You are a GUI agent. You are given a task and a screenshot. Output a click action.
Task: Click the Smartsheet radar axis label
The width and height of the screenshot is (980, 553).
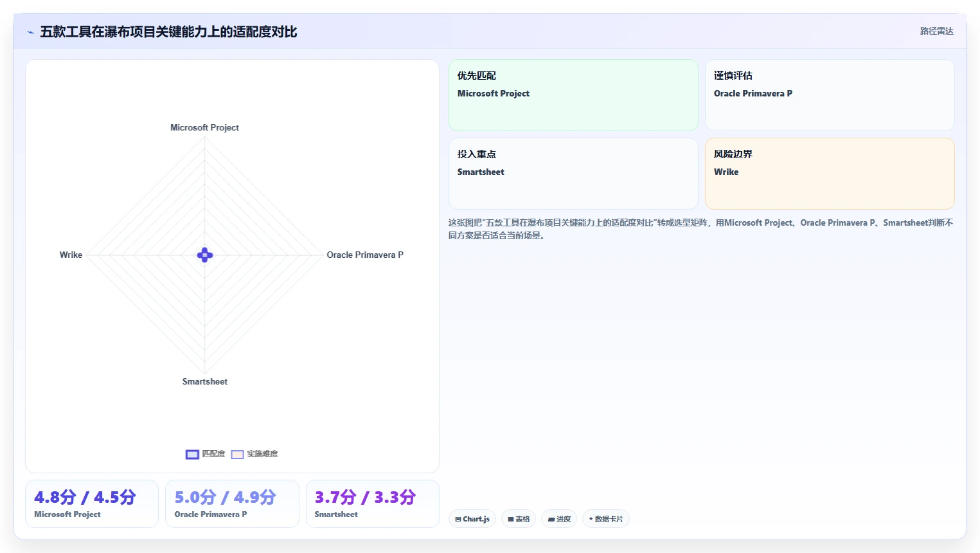[x=204, y=381]
